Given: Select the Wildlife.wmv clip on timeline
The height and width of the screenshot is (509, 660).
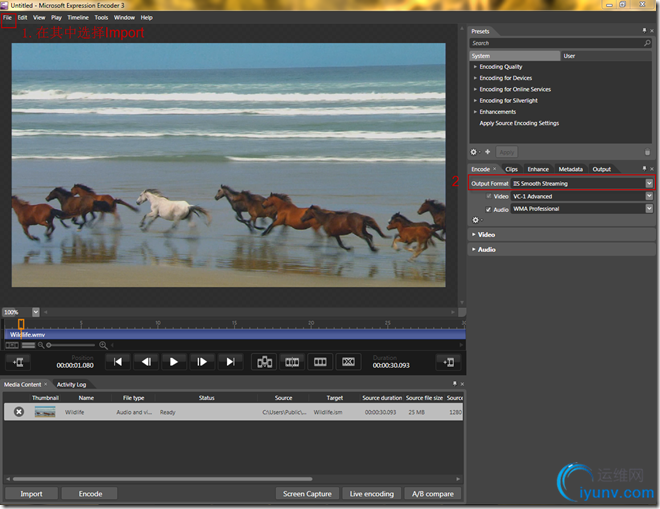Looking at the screenshot, I should tap(235, 335).
